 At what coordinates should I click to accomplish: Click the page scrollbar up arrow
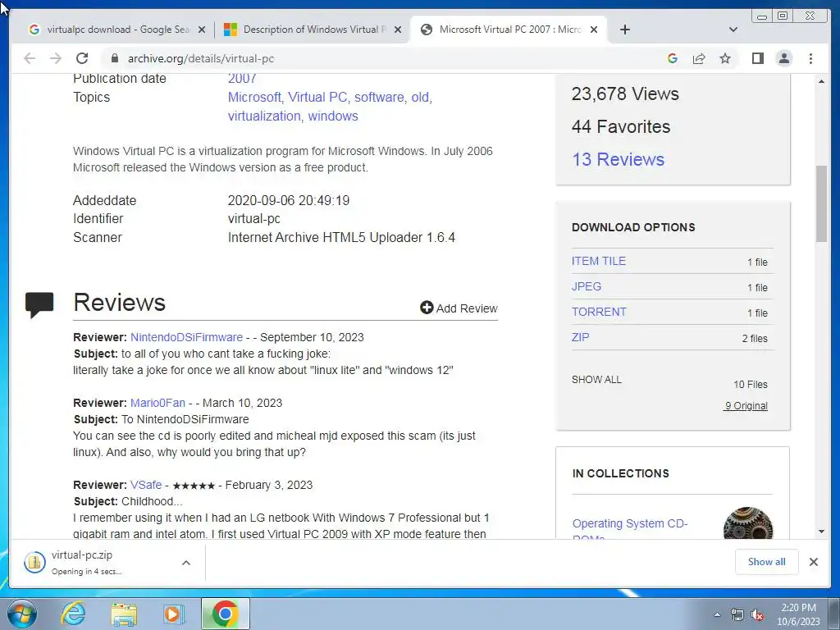pos(821,81)
